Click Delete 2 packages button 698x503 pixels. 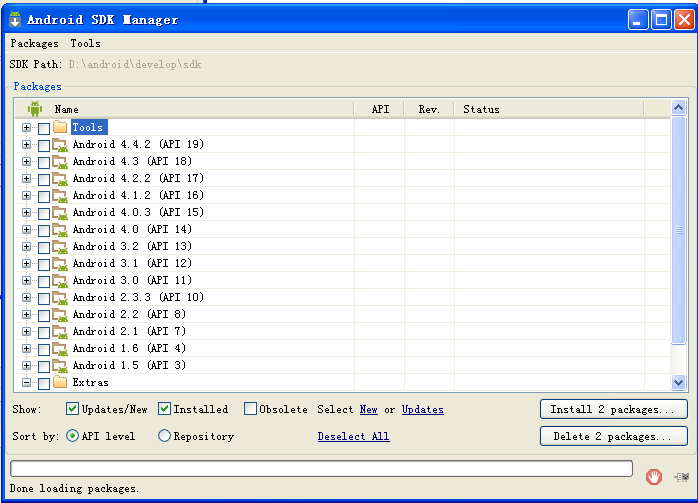pos(613,436)
